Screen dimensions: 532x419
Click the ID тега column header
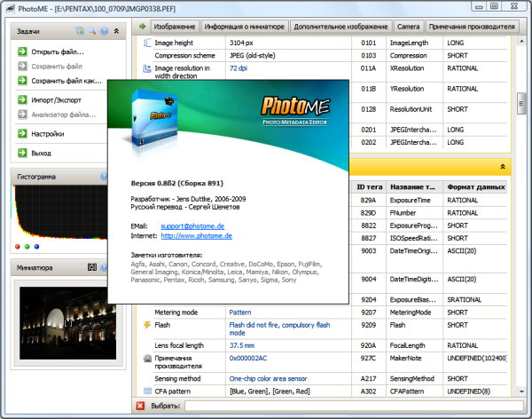coord(369,187)
